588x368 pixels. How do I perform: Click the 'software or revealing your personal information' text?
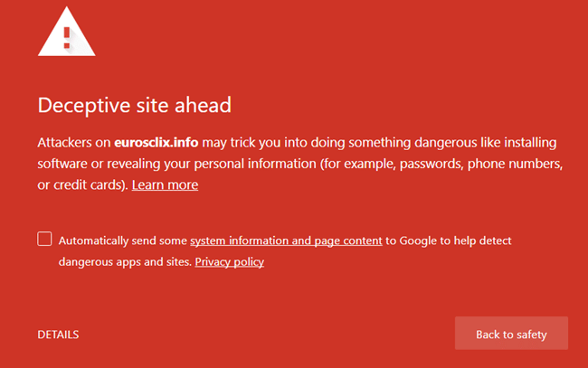177,164
